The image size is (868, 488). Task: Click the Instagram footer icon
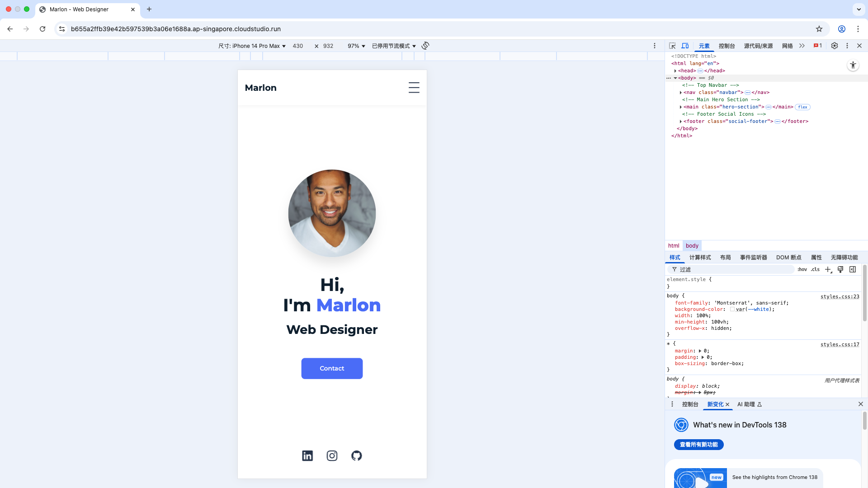pos(332,455)
